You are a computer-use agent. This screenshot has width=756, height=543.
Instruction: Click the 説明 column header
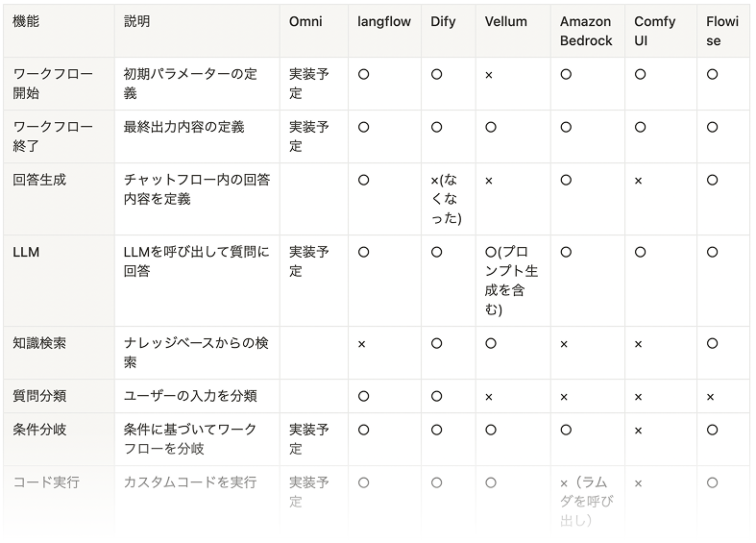click(137, 21)
